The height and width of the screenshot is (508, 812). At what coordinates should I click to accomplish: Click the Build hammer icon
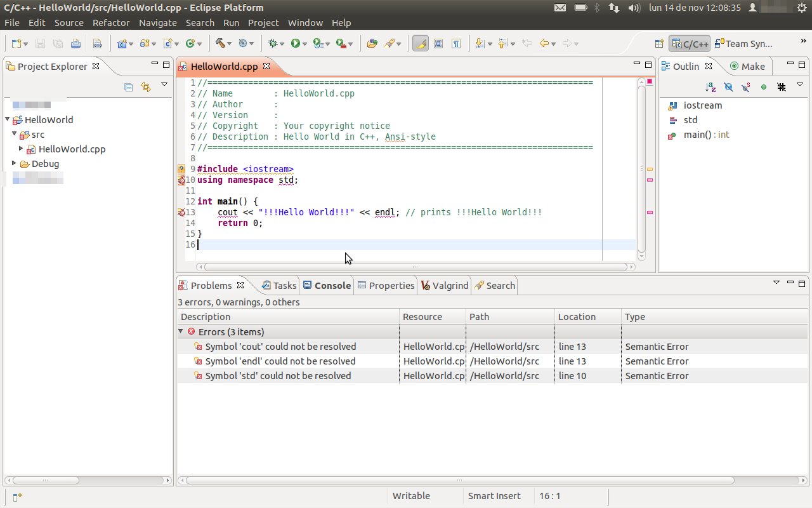coord(220,43)
